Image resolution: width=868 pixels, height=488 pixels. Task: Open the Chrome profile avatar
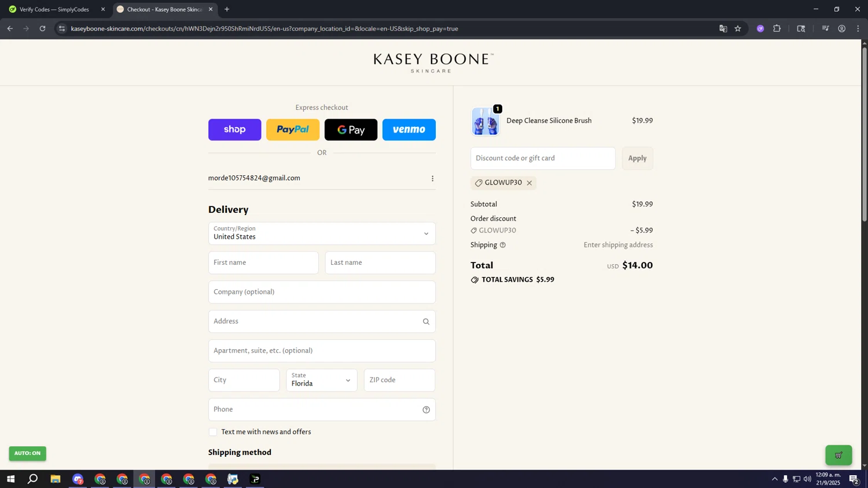coord(842,28)
